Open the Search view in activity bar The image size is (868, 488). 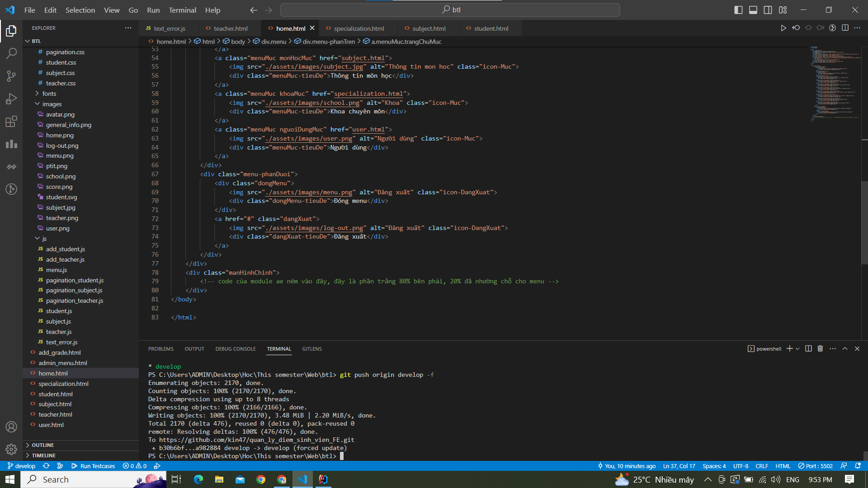(11, 53)
